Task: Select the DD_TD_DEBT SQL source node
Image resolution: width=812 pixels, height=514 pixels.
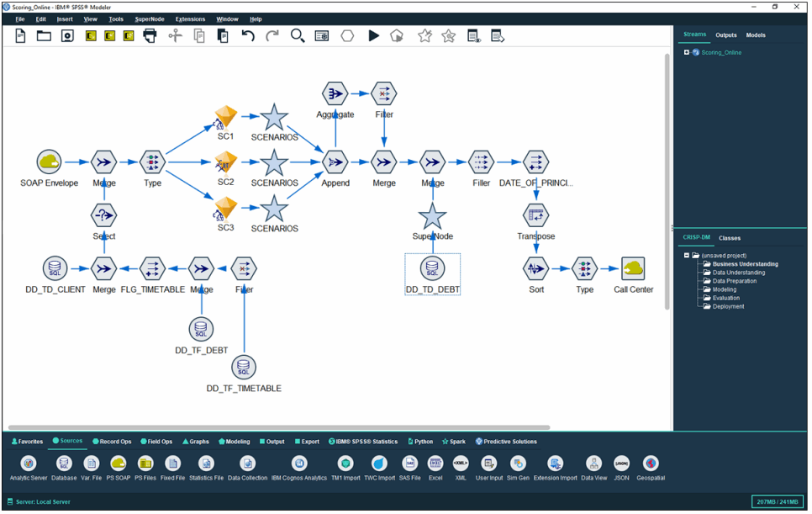Action: point(432,268)
